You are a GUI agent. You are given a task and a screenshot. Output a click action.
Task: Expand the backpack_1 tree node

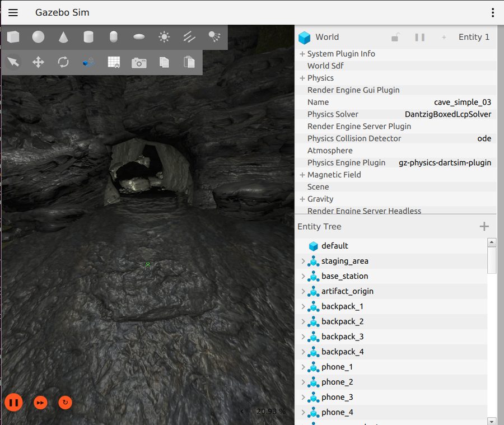(303, 306)
